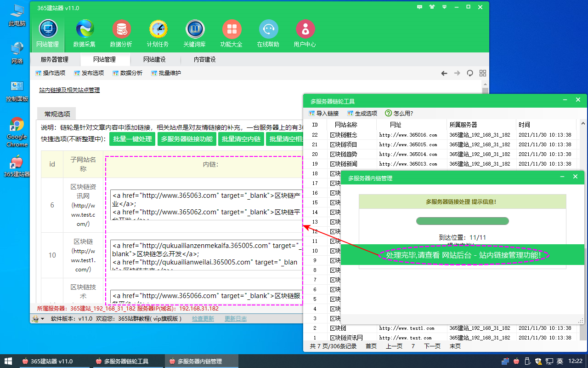Screen dimensions: 588x368
Task: Open the 365建站器 desktop shortcut
Action: (17, 167)
